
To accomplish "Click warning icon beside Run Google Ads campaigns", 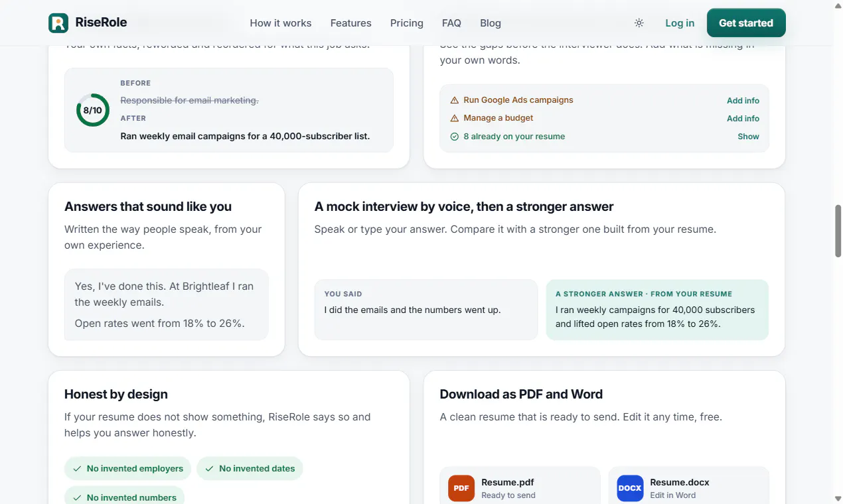I will (x=455, y=100).
